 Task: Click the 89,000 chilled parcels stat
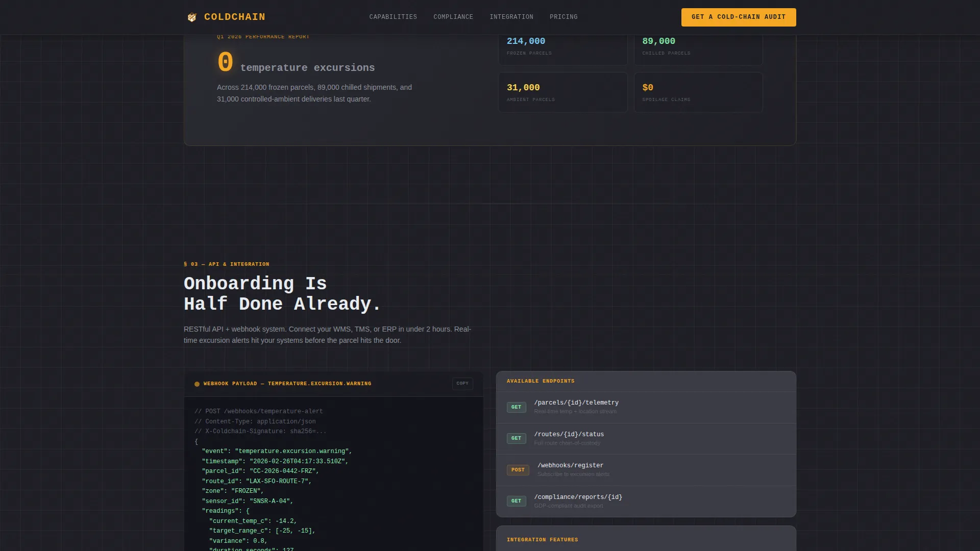tap(698, 49)
